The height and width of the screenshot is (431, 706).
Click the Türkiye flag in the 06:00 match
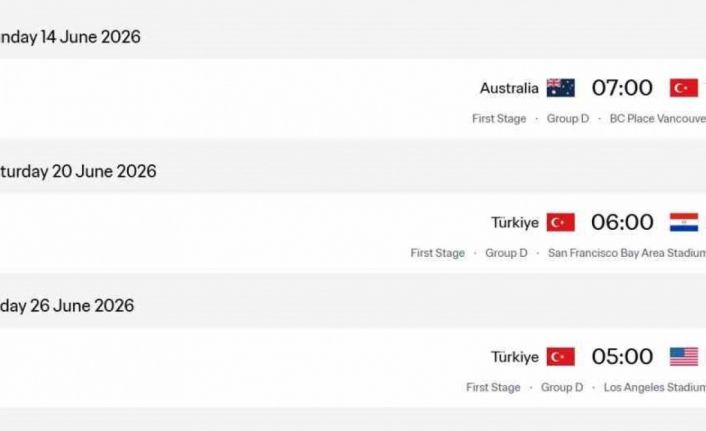pos(561,222)
